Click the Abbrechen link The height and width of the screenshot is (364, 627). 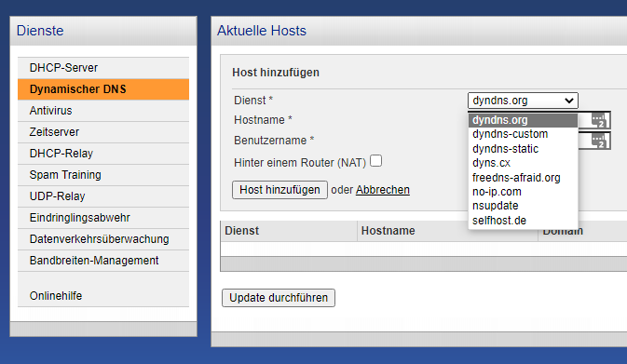coord(383,190)
